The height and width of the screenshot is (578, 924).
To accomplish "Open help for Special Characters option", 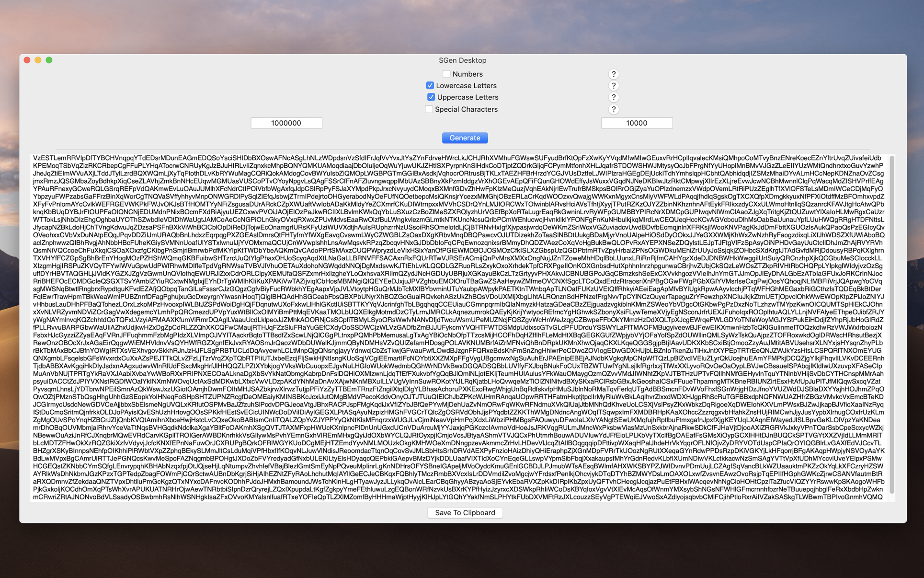I will coord(613,109).
